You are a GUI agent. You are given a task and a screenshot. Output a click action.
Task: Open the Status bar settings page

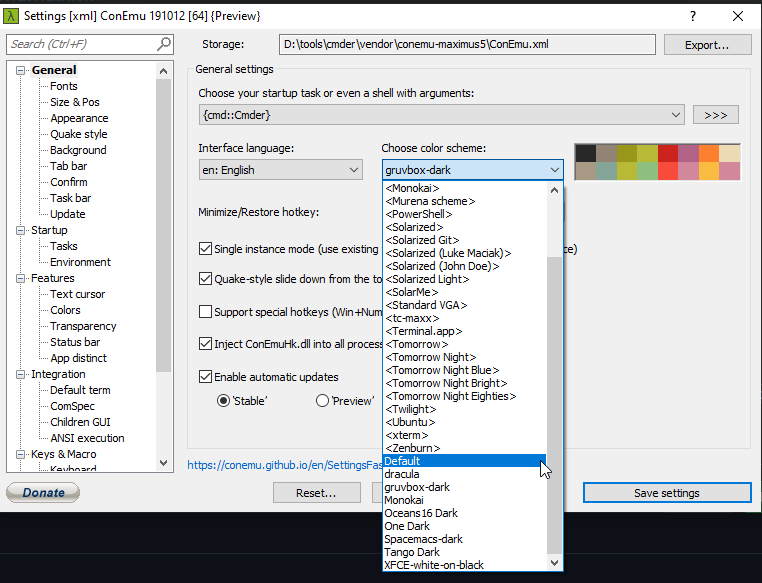75,343
